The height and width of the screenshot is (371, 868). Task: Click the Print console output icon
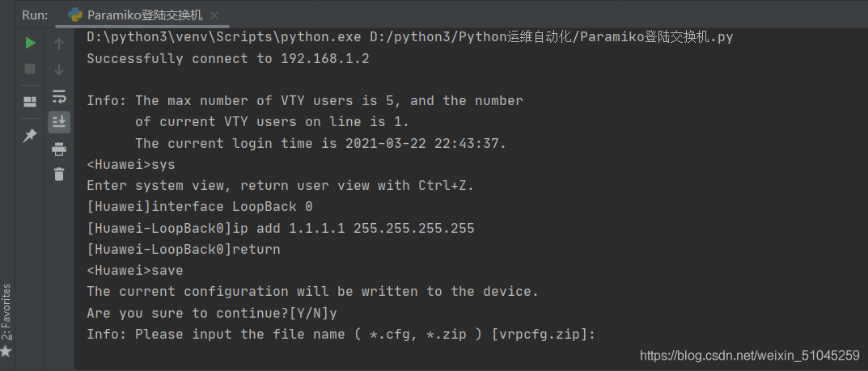click(59, 149)
